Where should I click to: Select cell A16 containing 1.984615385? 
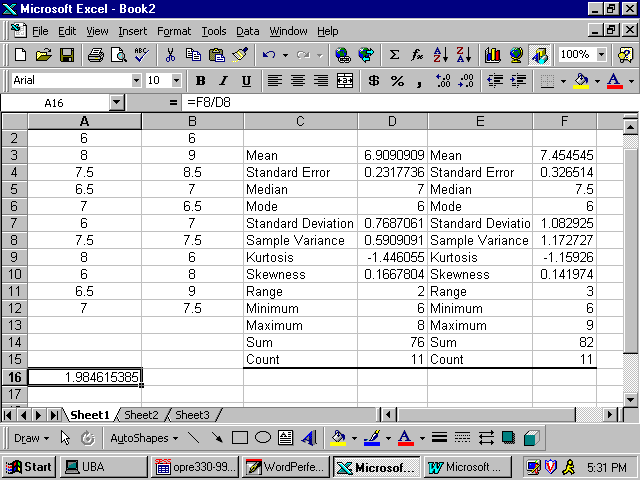click(x=84, y=376)
